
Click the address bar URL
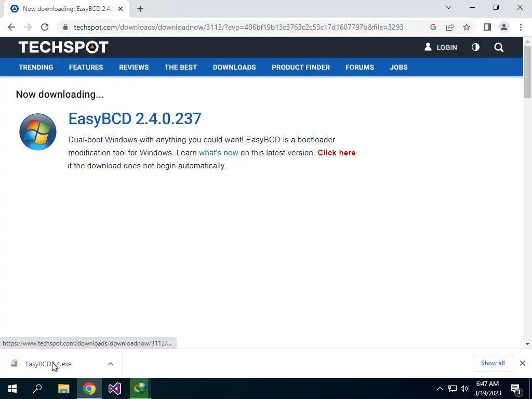[238, 27]
